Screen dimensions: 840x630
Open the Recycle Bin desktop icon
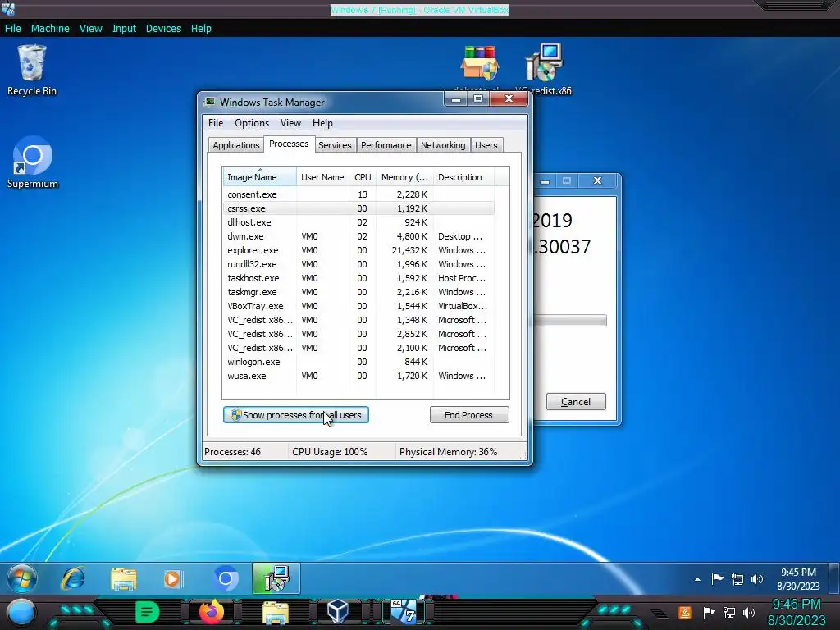coord(32,71)
